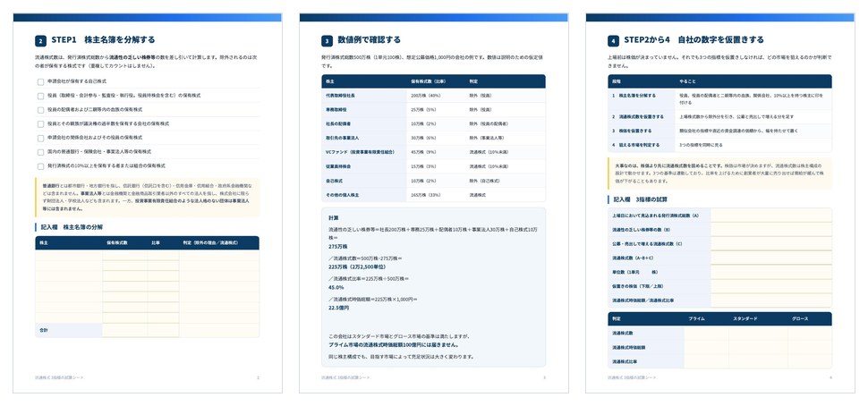Click the 除外（役員の配偶者）cell
868x406 pixels.
click(489, 123)
